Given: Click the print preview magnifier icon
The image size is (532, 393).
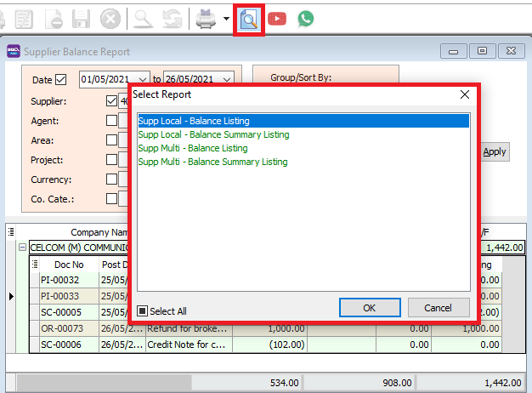Looking at the screenshot, I should 249,18.
